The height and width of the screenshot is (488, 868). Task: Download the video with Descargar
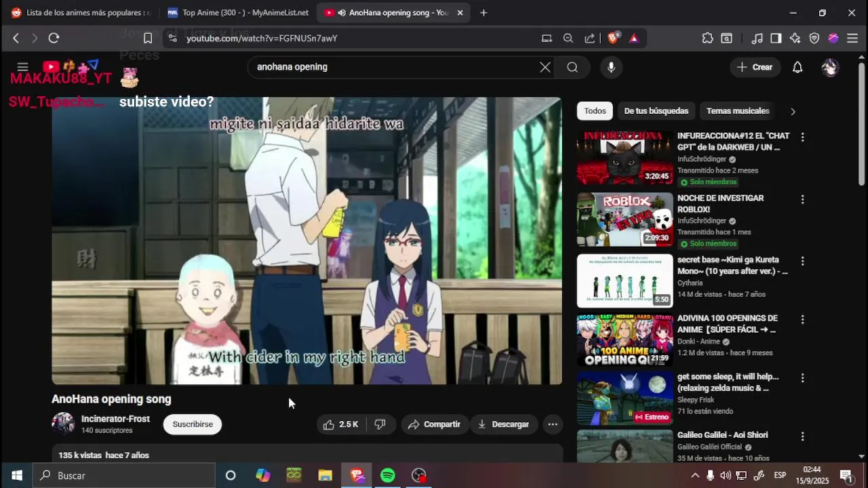pos(503,424)
